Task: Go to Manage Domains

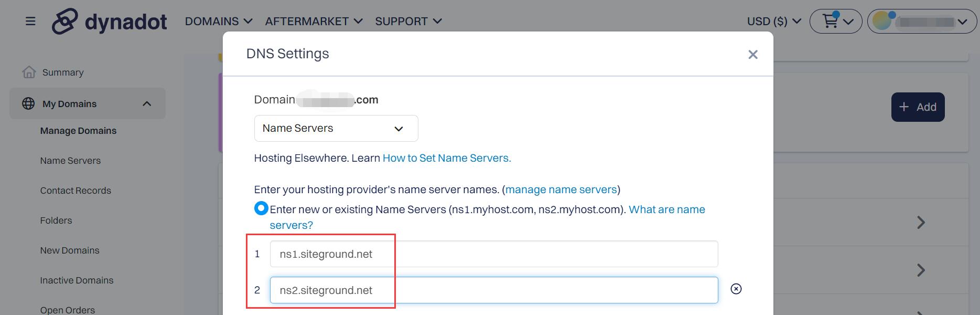Action: coord(78,131)
